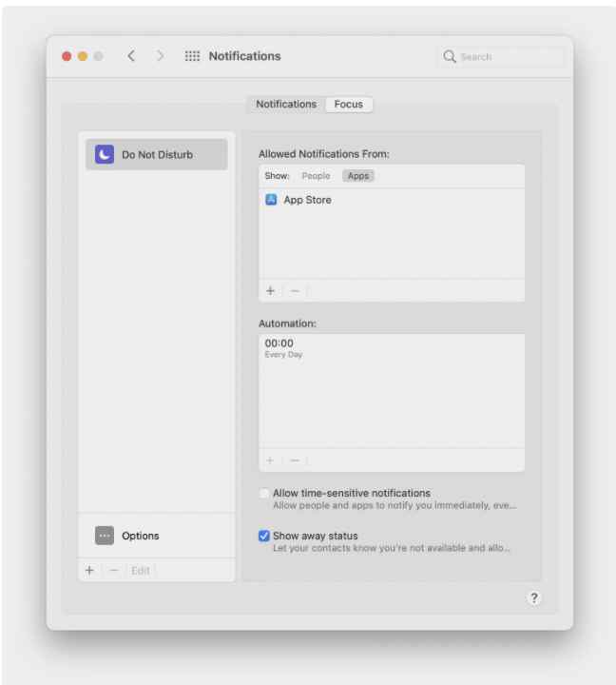The height and width of the screenshot is (685, 616).
Task: Show allowed People segment
Action: click(x=316, y=176)
